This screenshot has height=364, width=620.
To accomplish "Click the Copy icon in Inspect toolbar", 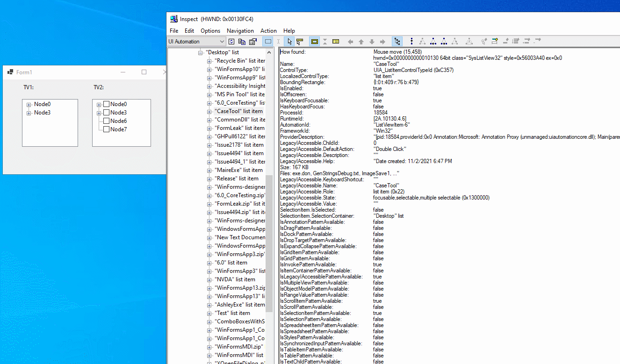I will click(x=242, y=42).
